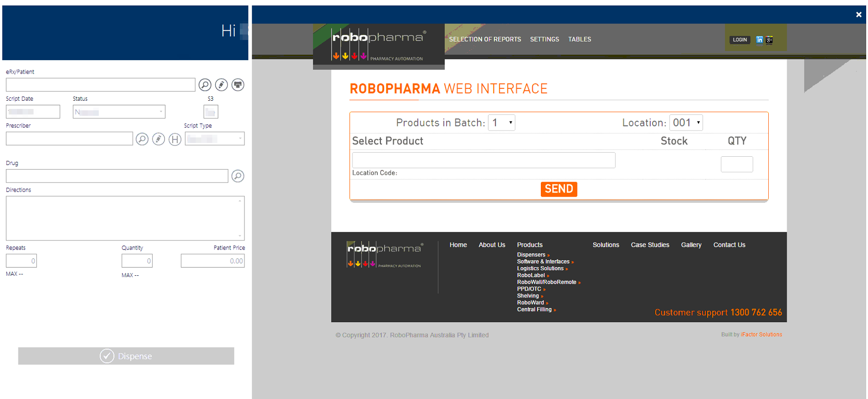
Task: Click the Case Studies footer link
Action: 650,245
